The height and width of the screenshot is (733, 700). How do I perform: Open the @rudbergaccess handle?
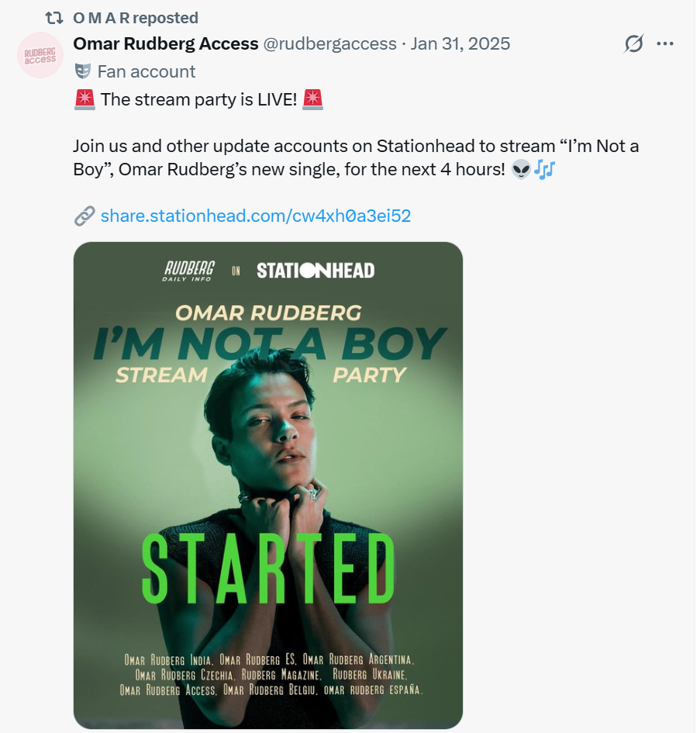[x=330, y=43]
